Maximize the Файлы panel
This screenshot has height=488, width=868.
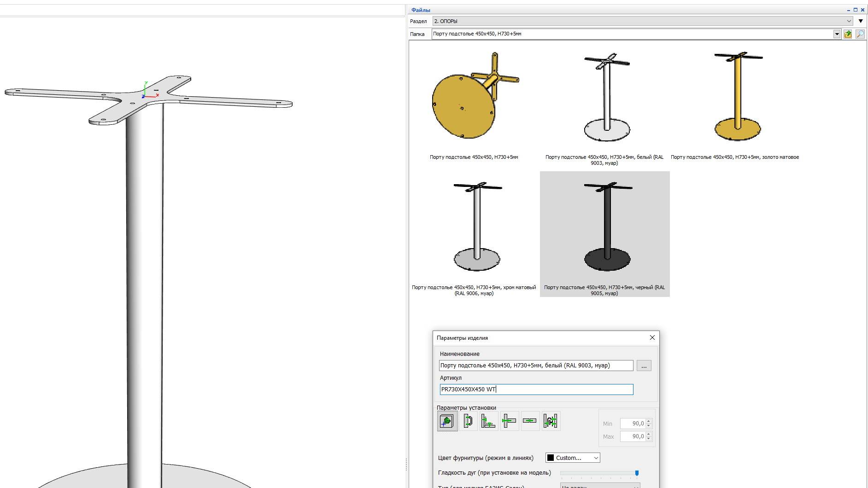click(x=856, y=10)
